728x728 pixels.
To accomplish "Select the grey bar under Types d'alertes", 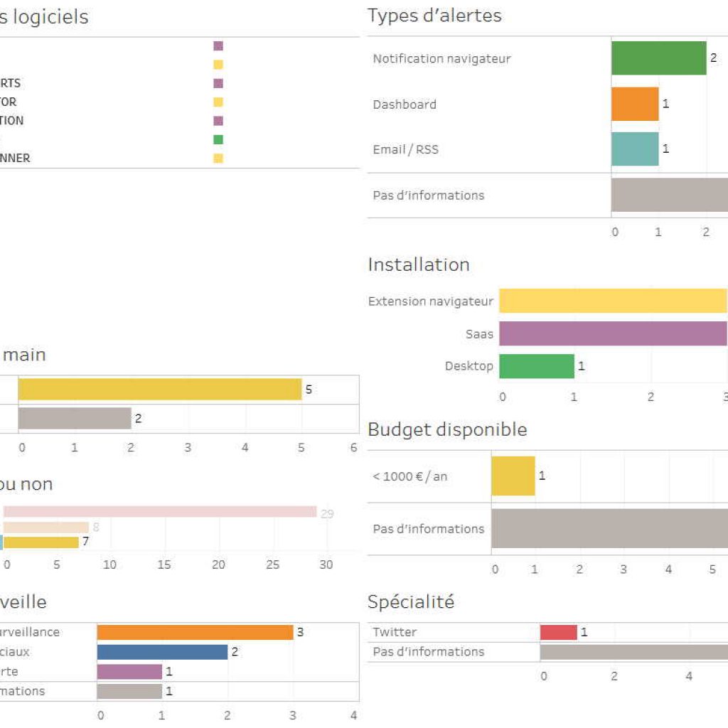I will tap(670, 195).
